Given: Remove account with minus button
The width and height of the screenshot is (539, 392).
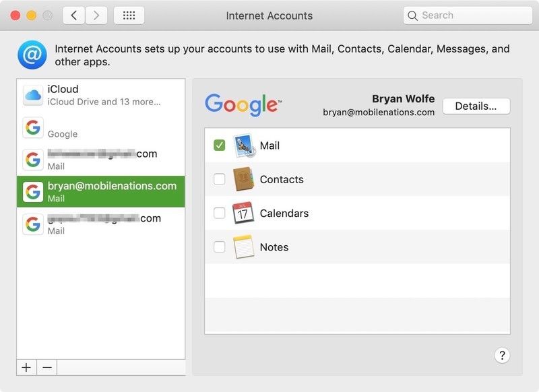Looking at the screenshot, I should pyautogui.click(x=46, y=368).
